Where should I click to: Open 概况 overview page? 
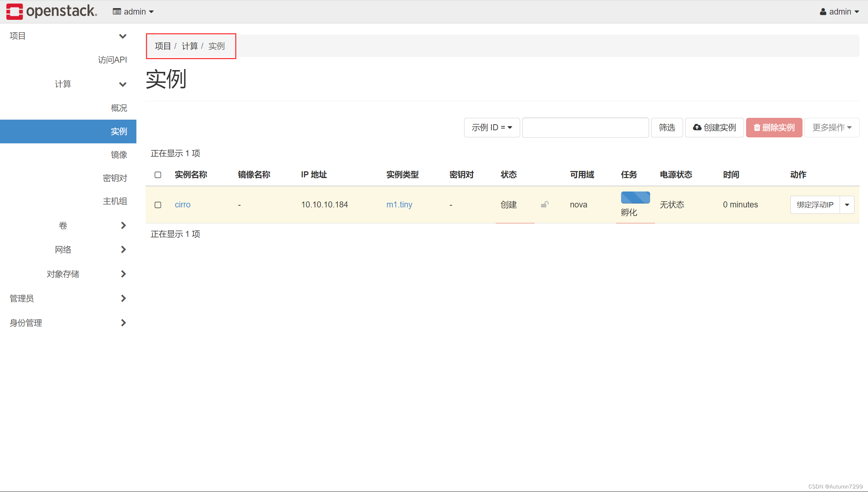click(x=119, y=108)
